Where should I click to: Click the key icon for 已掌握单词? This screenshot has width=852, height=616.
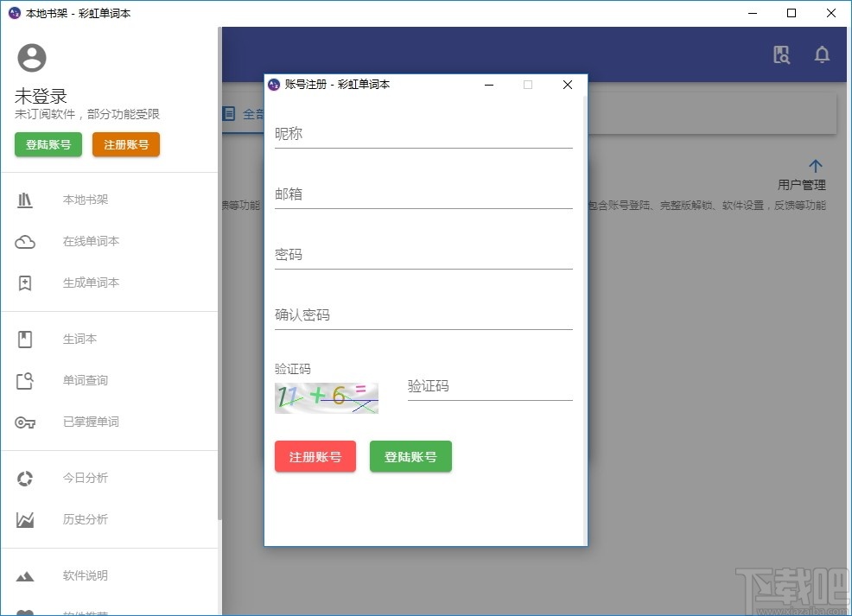[x=25, y=422]
